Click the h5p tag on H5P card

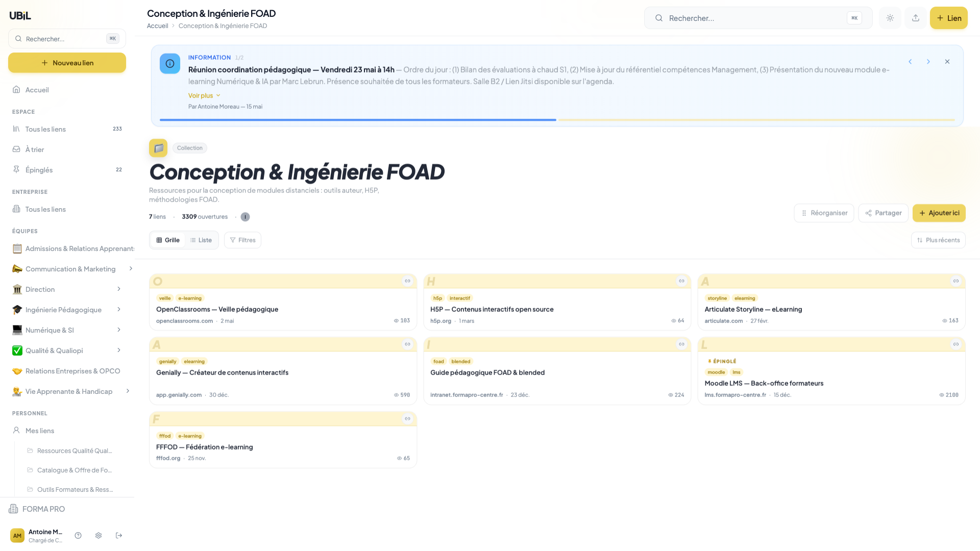click(x=437, y=298)
